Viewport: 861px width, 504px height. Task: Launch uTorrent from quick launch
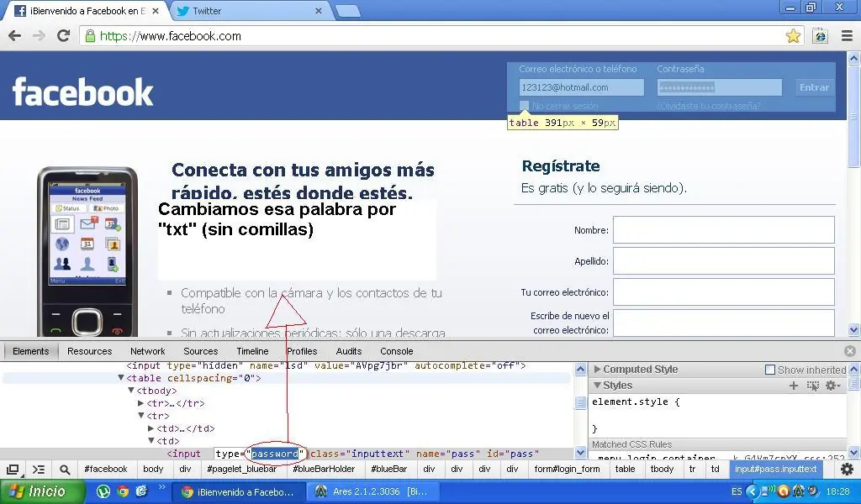[x=103, y=491]
